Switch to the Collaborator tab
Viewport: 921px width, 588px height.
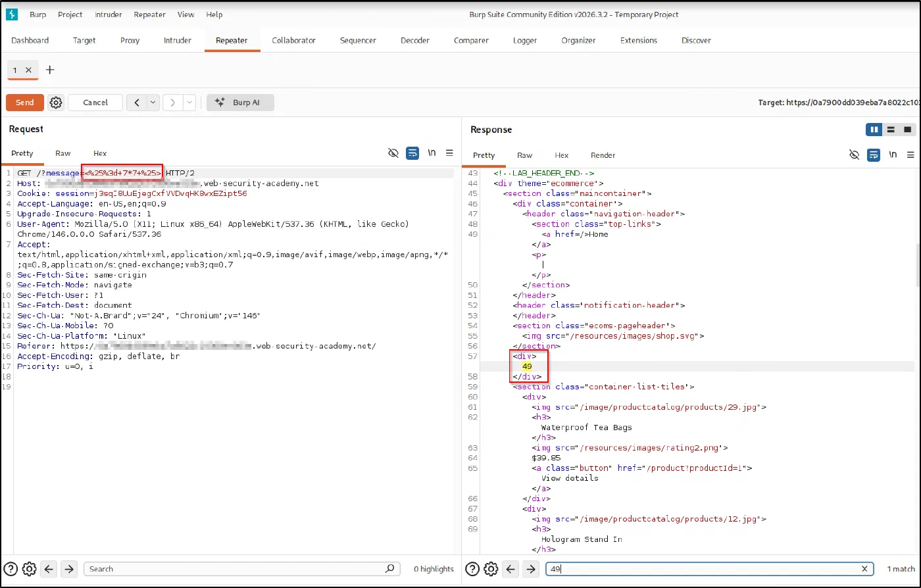click(x=294, y=40)
